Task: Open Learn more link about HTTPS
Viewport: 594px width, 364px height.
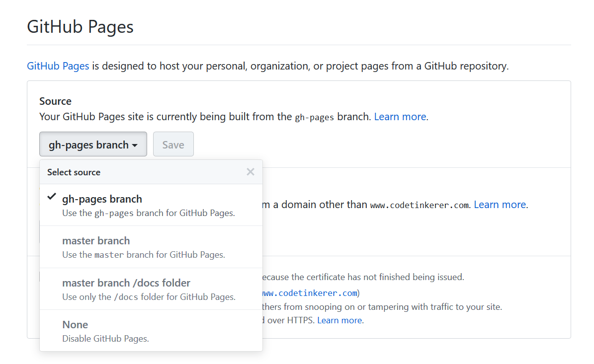Action: coord(339,320)
